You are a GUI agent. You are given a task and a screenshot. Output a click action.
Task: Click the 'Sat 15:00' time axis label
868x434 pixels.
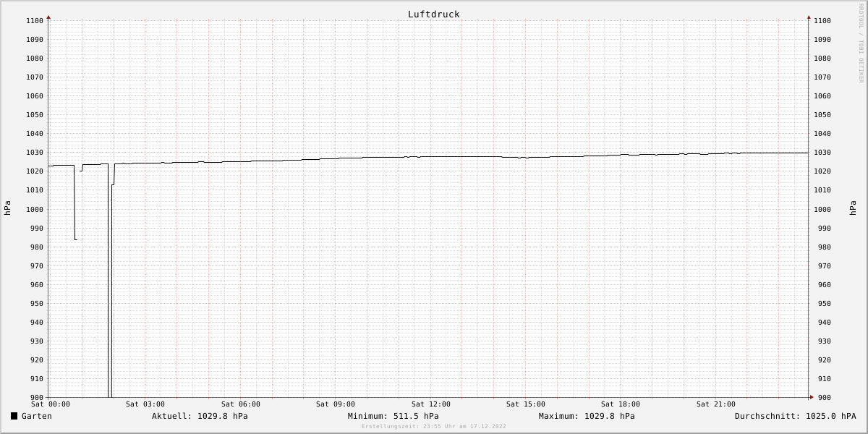pos(526,404)
